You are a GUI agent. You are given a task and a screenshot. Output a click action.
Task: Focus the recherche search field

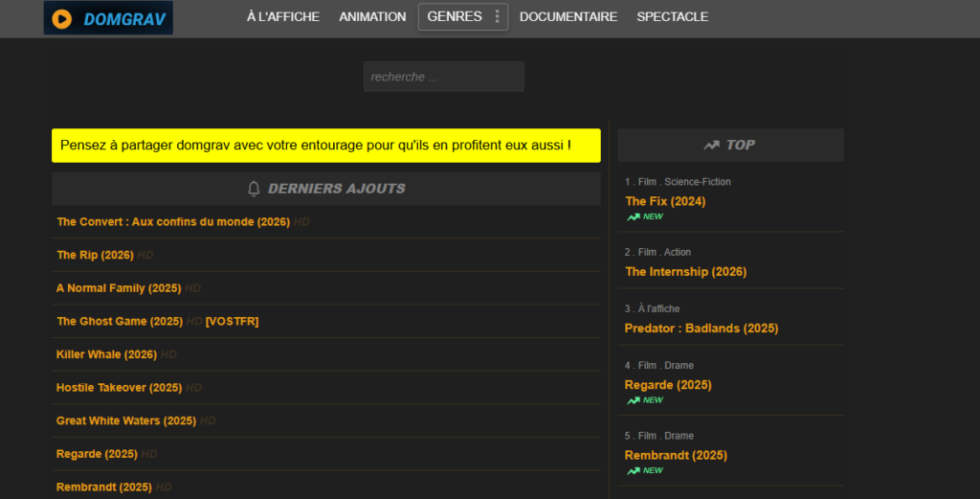point(443,77)
